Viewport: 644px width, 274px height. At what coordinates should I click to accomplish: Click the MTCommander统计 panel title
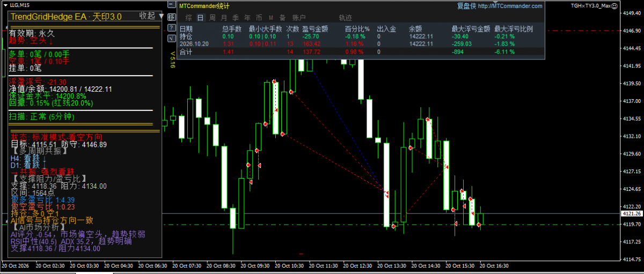[x=204, y=6]
